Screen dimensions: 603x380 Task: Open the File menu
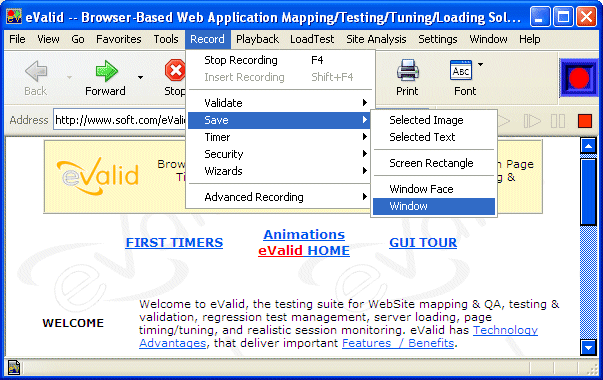[x=17, y=39]
